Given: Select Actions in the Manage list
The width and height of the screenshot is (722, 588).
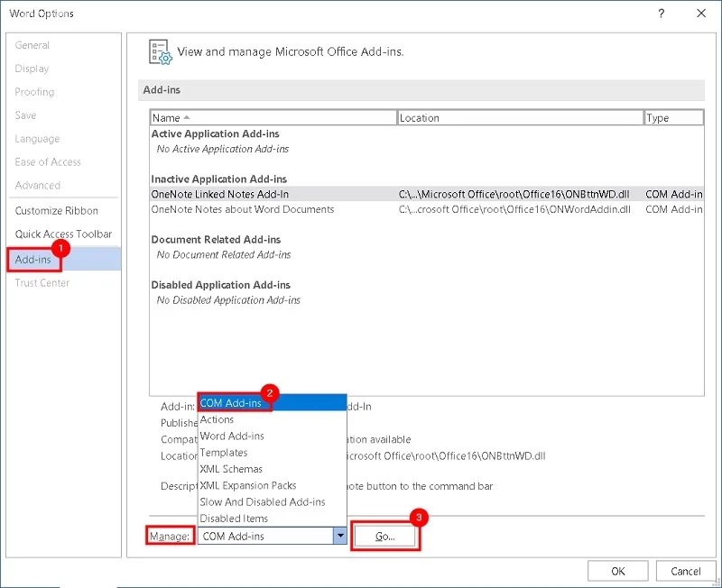Looking at the screenshot, I should [x=217, y=419].
